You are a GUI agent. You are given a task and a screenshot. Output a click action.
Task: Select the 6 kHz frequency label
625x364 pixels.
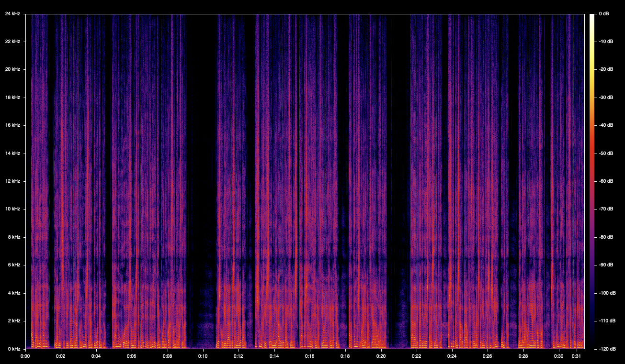(x=13, y=265)
